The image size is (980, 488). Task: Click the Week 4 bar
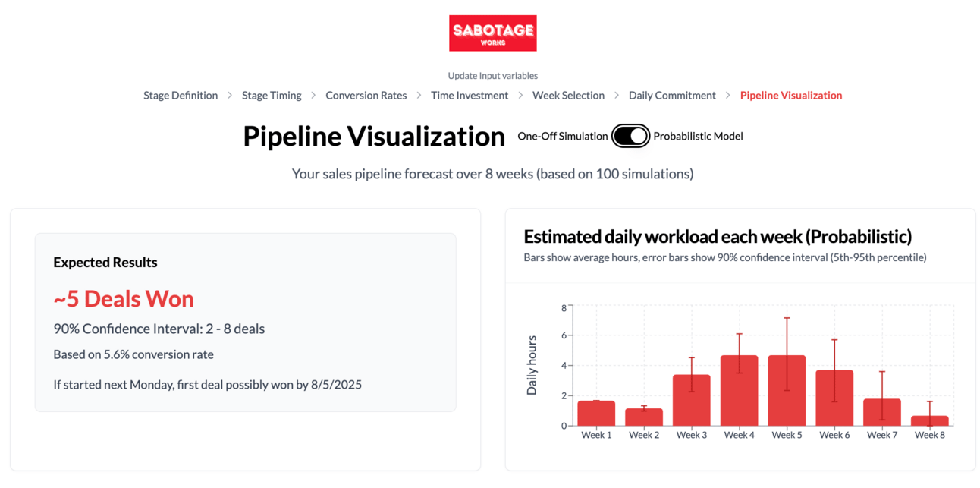[x=739, y=391]
